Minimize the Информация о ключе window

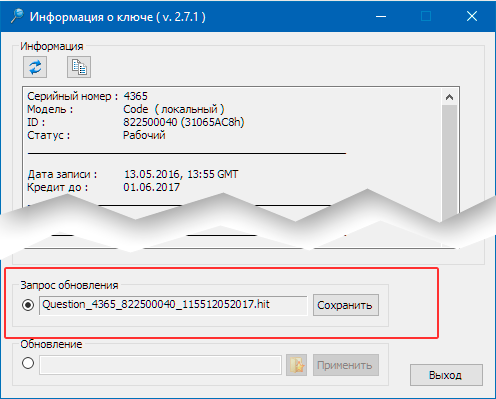tap(381, 16)
